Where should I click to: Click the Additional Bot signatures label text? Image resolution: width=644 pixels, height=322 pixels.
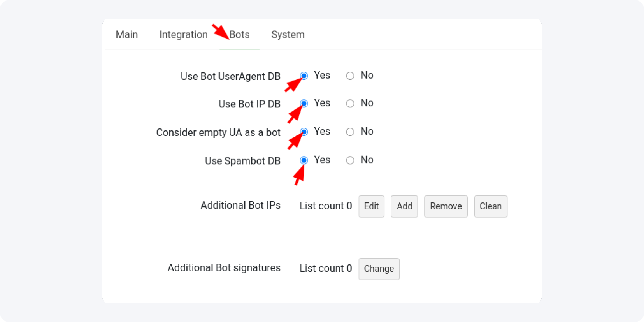(224, 268)
